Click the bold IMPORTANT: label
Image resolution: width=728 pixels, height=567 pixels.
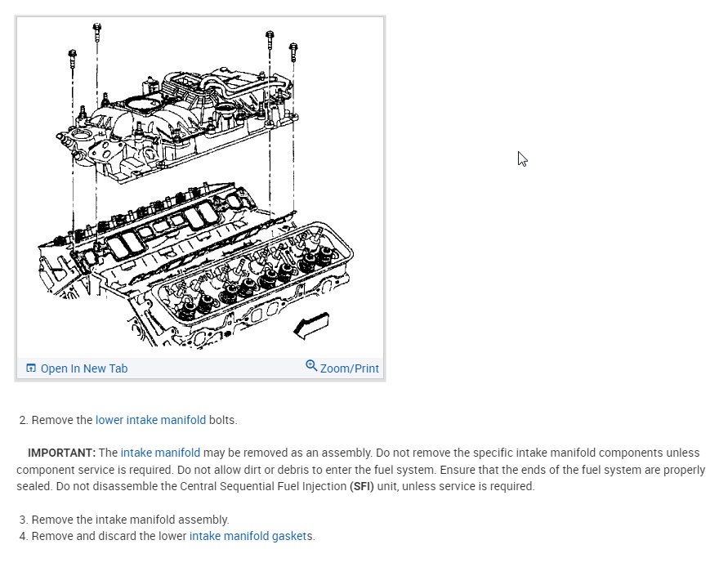(62, 453)
